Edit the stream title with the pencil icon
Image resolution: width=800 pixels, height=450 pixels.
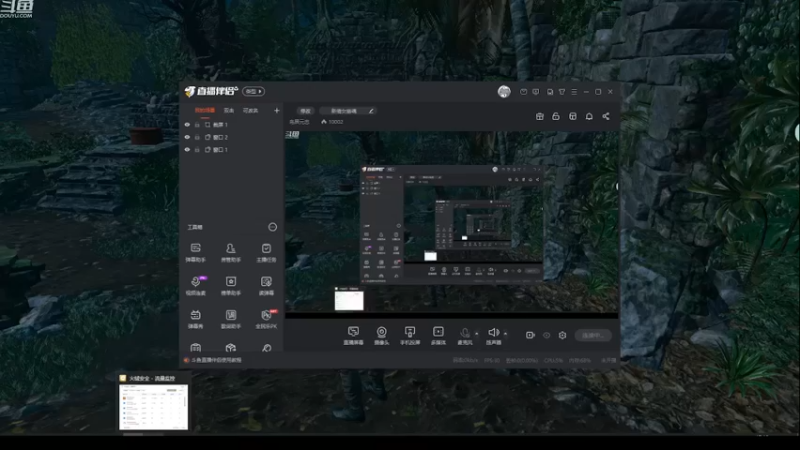(371, 111)
